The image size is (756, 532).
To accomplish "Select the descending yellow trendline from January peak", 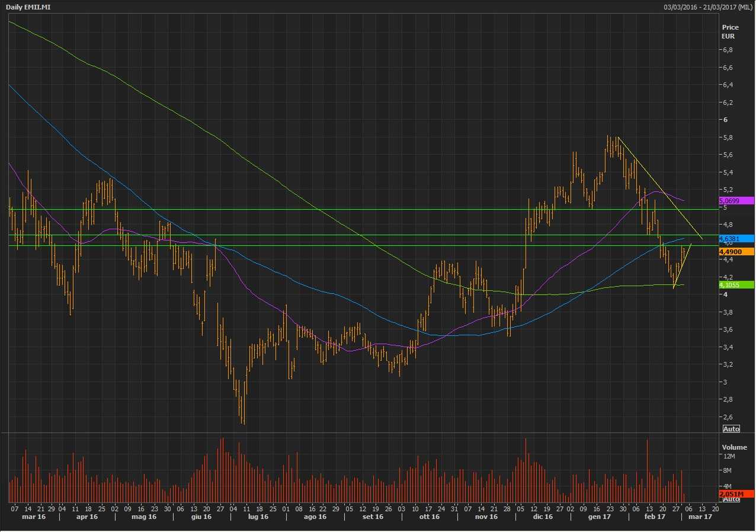I will click(658, 186).
